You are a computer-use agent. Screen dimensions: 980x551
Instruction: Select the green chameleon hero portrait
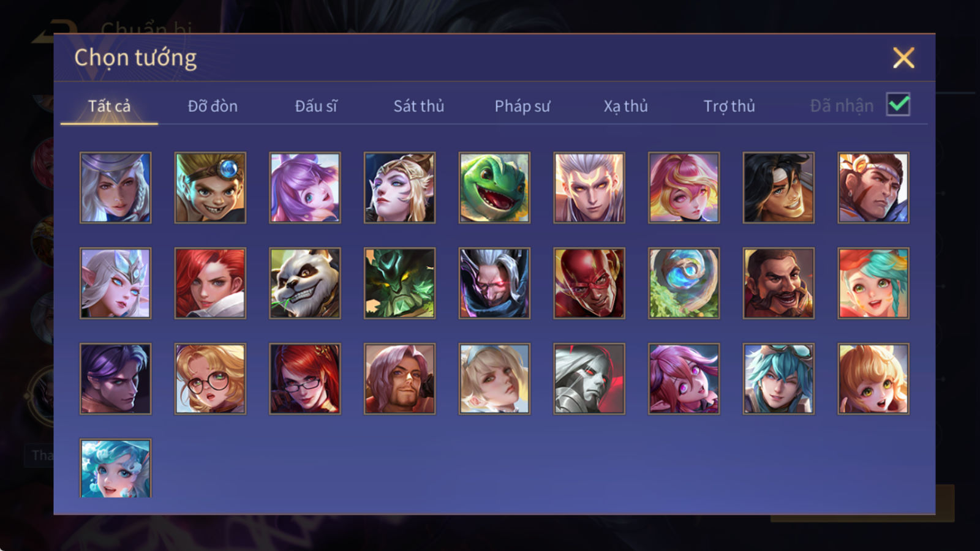click(x=494, y=187)
